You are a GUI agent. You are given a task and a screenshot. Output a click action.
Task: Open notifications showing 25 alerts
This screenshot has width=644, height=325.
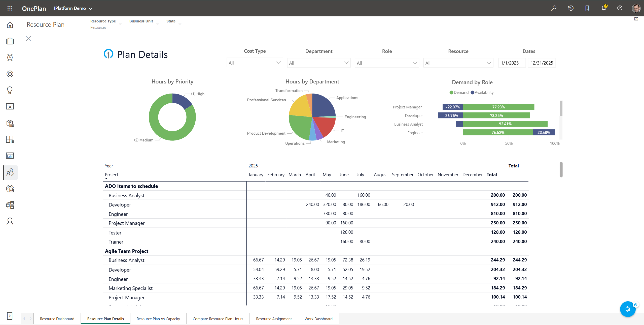[603, 8]
